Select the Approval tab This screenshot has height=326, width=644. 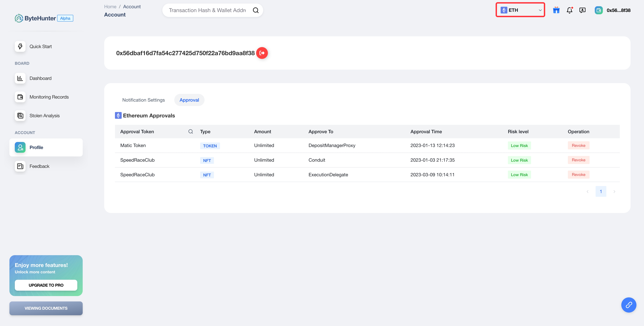189,100
